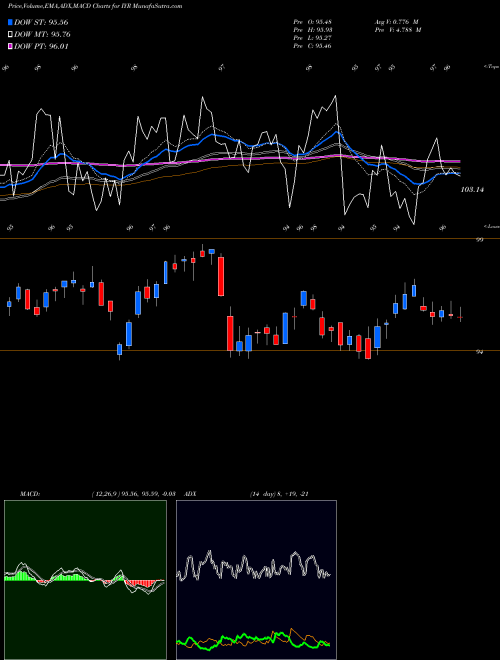Click the white DOW MT legend swatch

10,35
